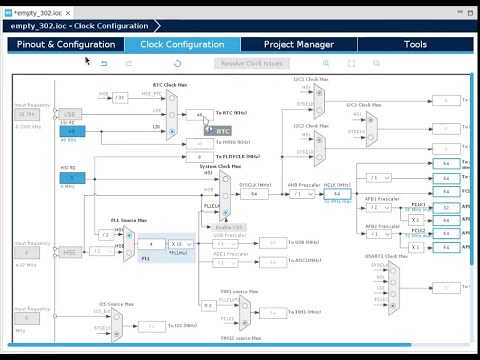Select HSI radio in System Clock Mux
This screenshot has height=360, width=480.
coord(226,179)
